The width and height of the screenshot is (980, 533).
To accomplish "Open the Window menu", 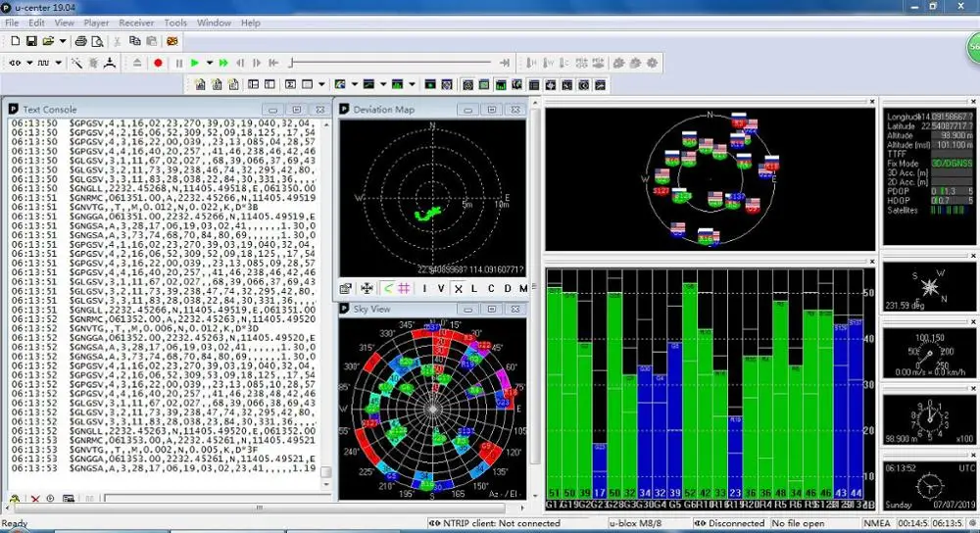I will [x=214, y=23].
